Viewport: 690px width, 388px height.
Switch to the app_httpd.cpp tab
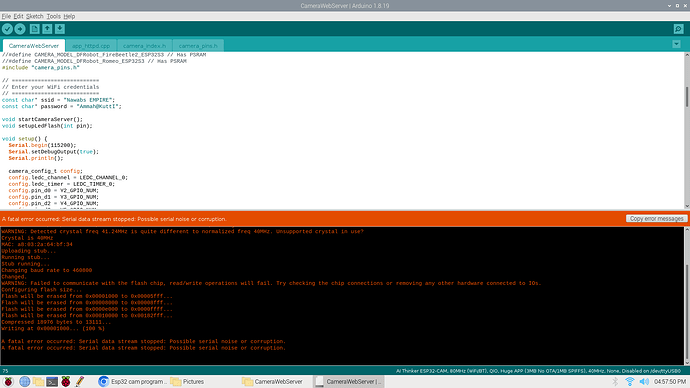91,46
